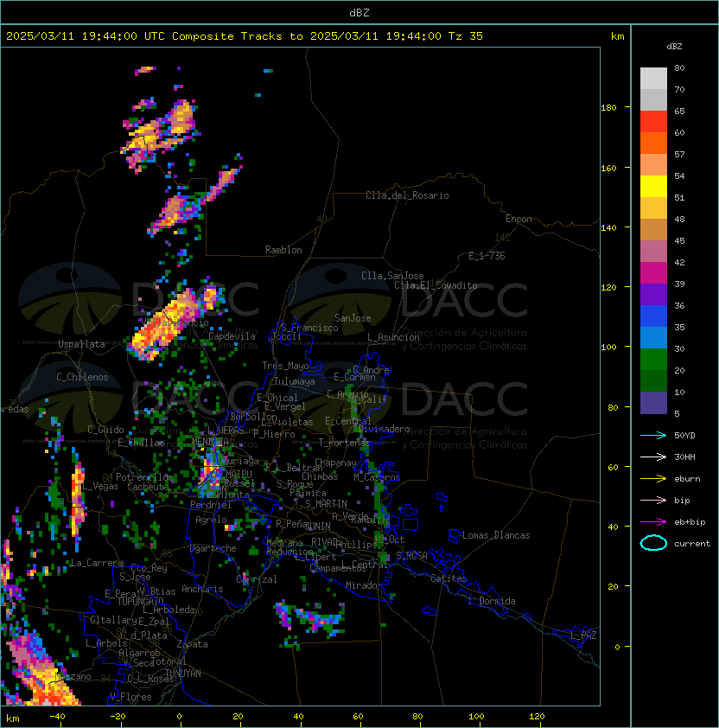Click the 120 tick on horizontal axis

coord(537,717)
